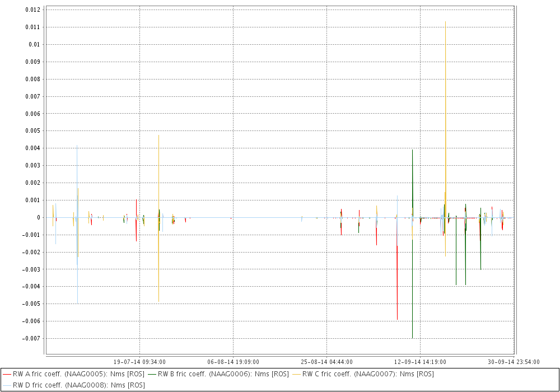Click the 0.001 y-axis label
Viewport: 560px width, 392px height.
(33, 200)
